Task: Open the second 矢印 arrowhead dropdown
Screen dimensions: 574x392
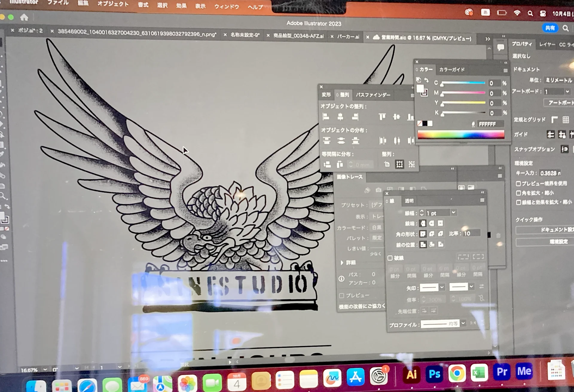Action: coord(471,287)
